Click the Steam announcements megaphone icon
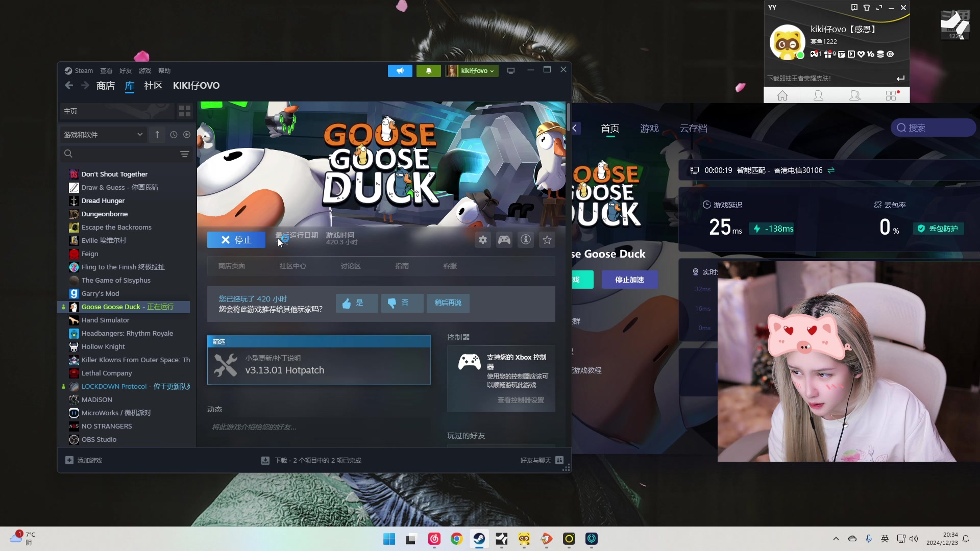 [400, 71]
